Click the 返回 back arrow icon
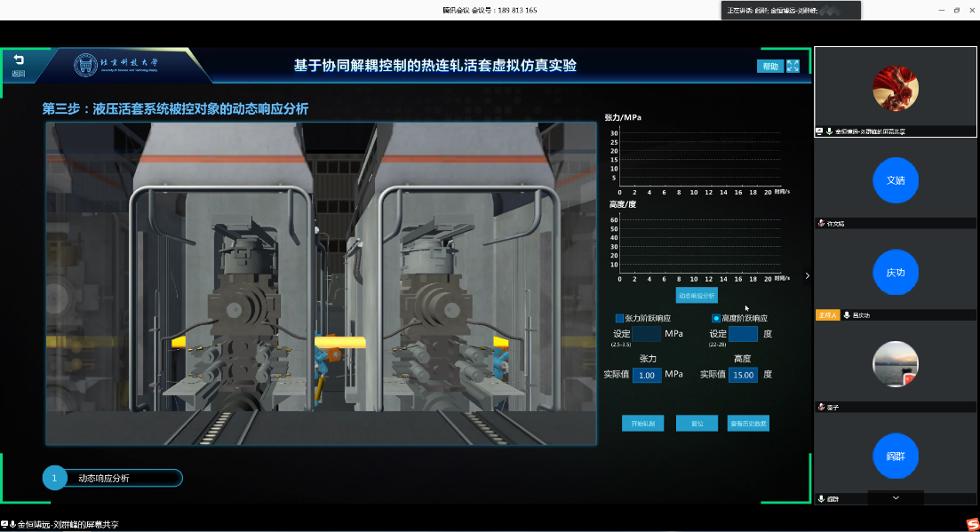 click(18, 61)
